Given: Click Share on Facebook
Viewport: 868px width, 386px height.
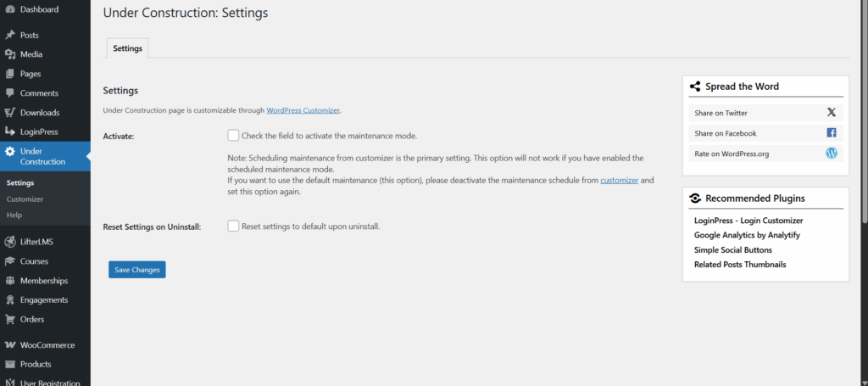Looking at the screenshot, I should [x=766, y=133].
